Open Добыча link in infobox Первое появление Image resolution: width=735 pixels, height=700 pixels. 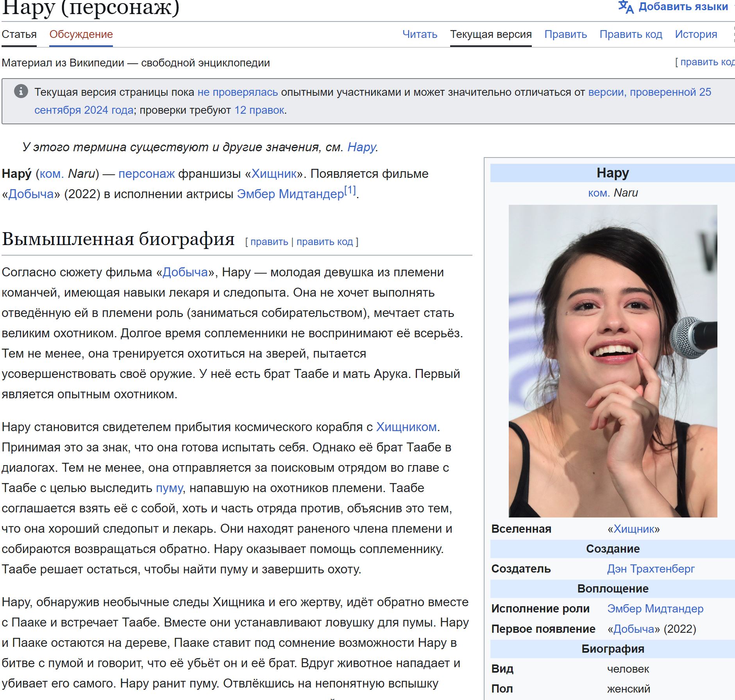click(x=634, y=629)
